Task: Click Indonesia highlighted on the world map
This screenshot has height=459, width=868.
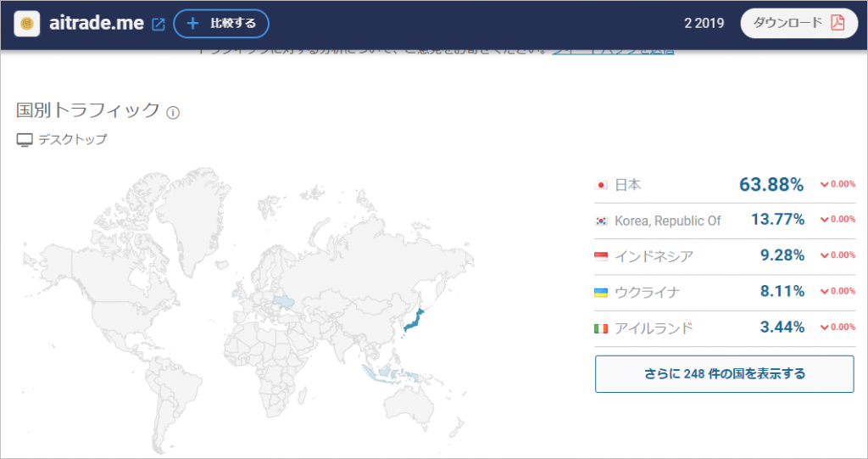Action: click(x=388, y=373)
